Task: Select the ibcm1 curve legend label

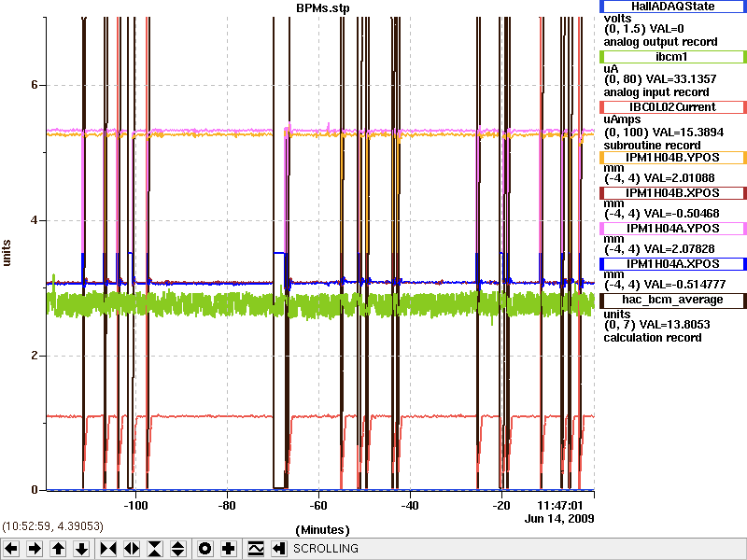Action: coord(672,57)
